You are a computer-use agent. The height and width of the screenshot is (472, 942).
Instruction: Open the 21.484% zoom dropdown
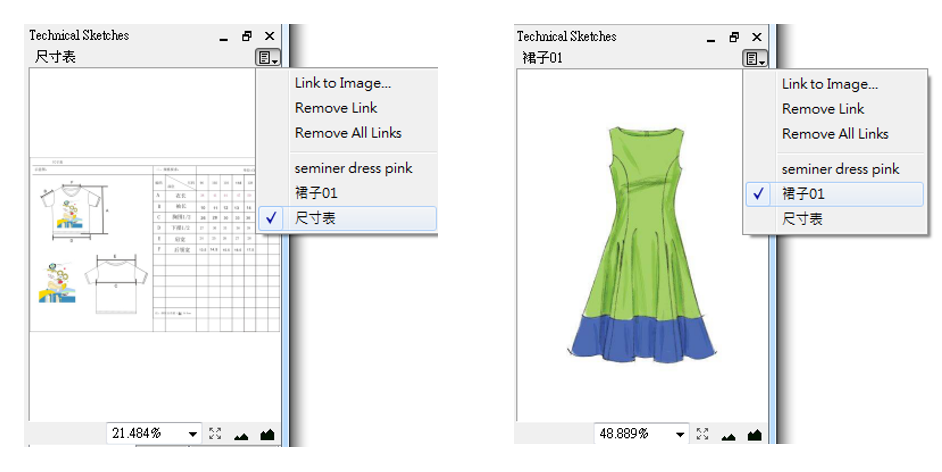(192, 434)
